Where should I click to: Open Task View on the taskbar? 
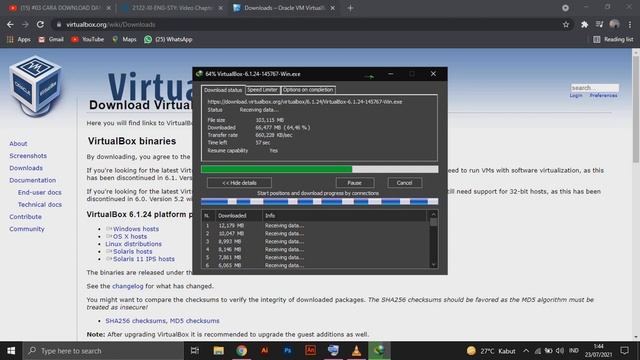(195, 351)
